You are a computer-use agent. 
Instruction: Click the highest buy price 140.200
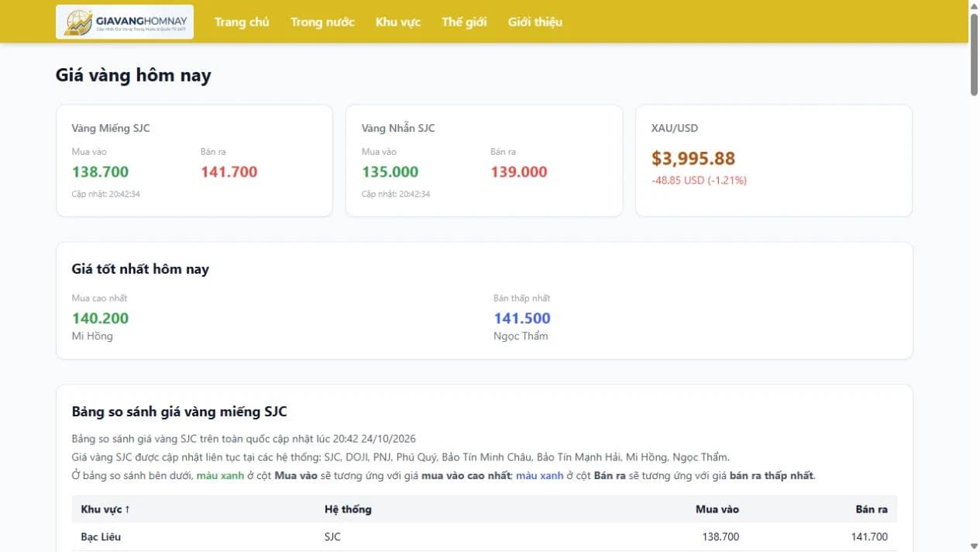[x=100, y=318]
